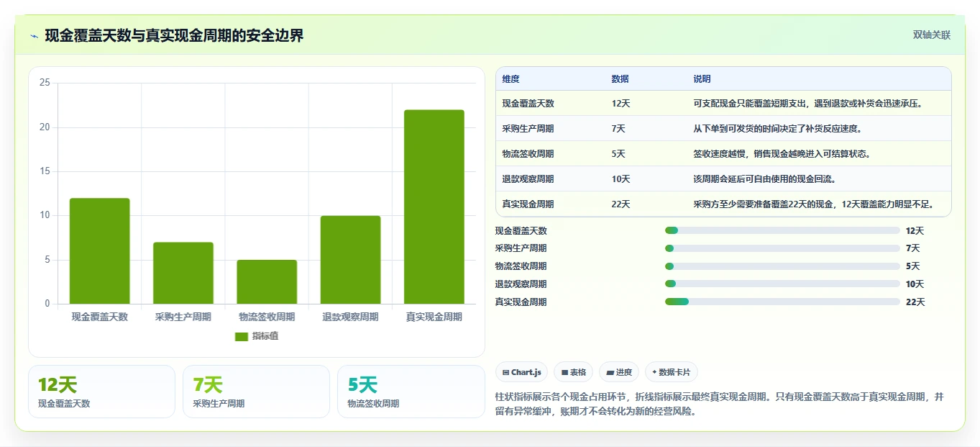Click the 退款观察周期 progress bar

(782, 284)
